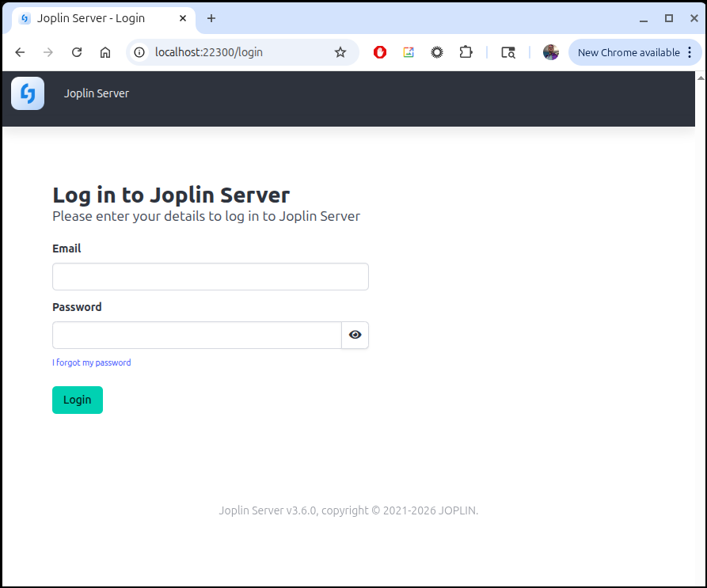Bookmark this page with the star icon
Image resolution: width=707 pixels, height=588 pixels.
340,52
